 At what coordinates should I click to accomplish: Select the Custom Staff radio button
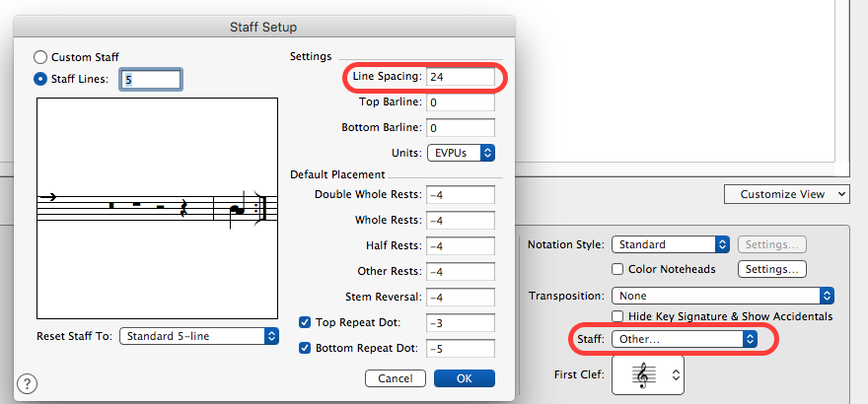[40, 58]
